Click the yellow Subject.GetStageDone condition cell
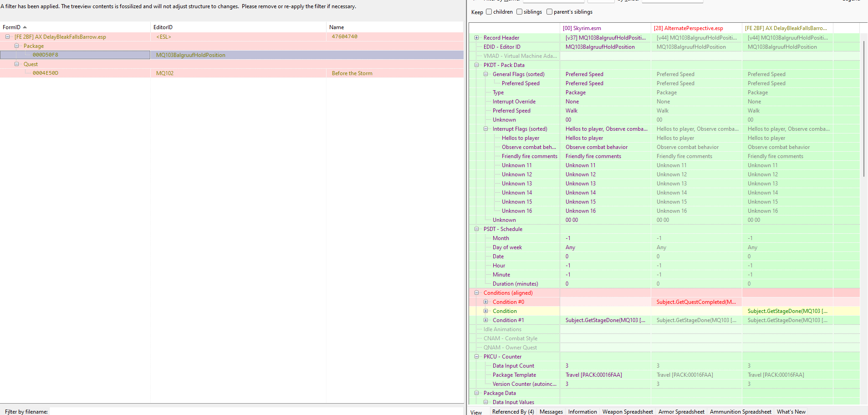The width and height of the screenshot is (868, 415). (x=787, y=311)
